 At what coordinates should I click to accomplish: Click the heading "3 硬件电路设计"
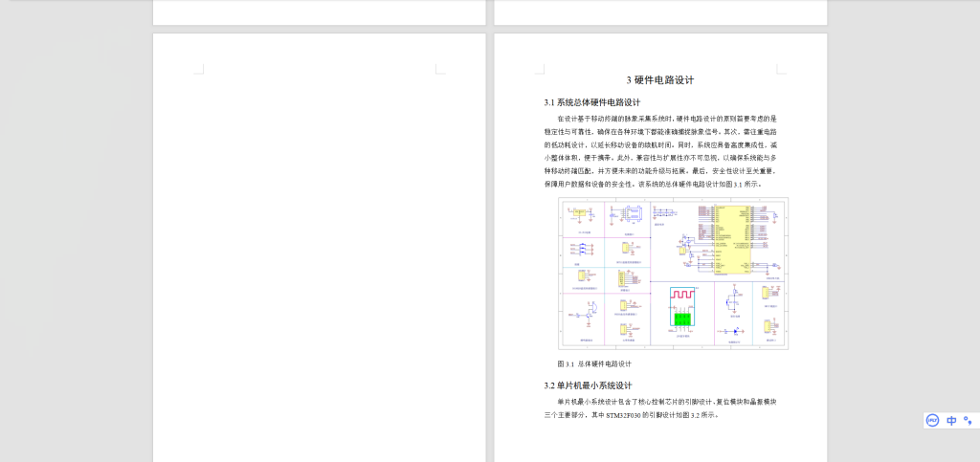pyautogui.click(x=660, y=80)
